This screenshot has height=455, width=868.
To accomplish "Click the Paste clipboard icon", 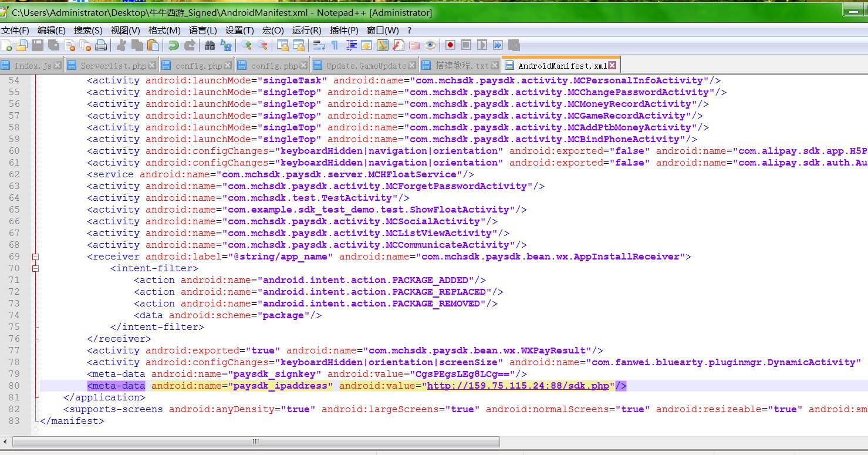I will 153,45.
